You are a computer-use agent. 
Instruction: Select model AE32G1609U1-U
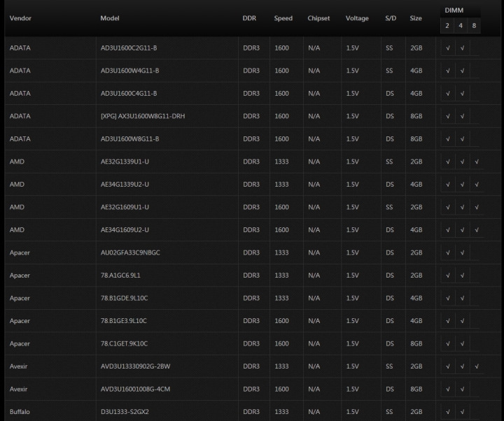tap(125, 207)
